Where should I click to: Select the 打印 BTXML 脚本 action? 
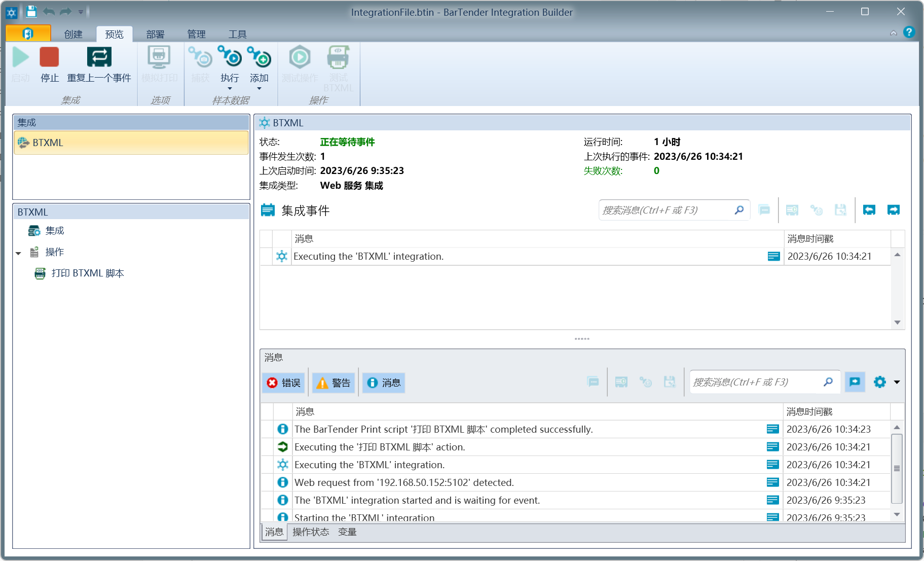coord(87,273)
